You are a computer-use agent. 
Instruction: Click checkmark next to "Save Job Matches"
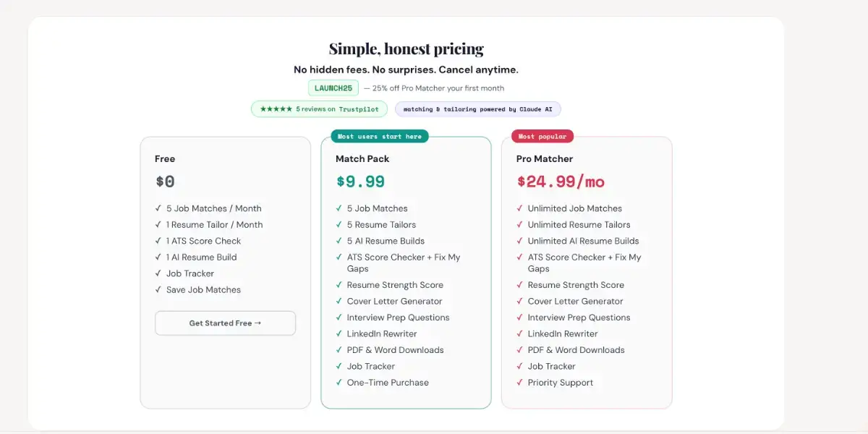click(x=158, y=290)
